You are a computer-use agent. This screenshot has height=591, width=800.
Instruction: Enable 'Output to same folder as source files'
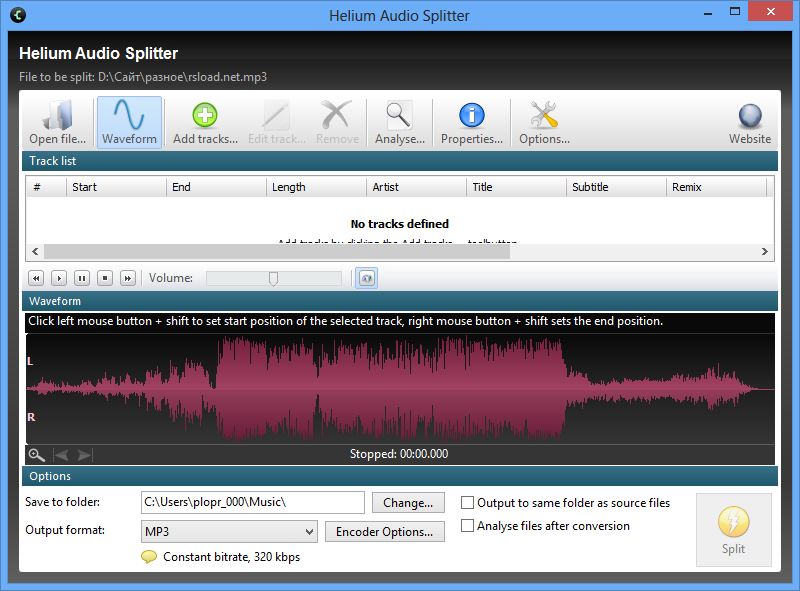[466, 503]
